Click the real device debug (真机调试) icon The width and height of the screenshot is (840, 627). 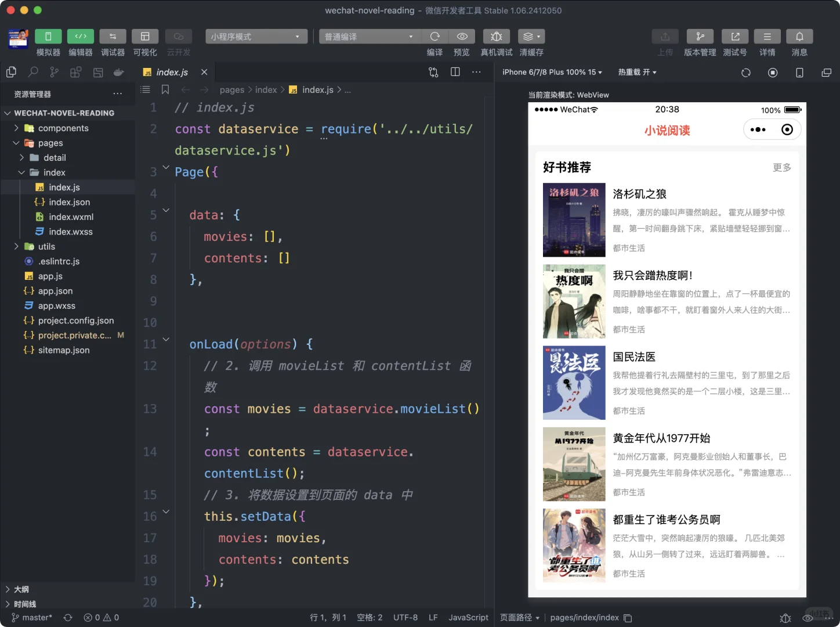point(497,37)
